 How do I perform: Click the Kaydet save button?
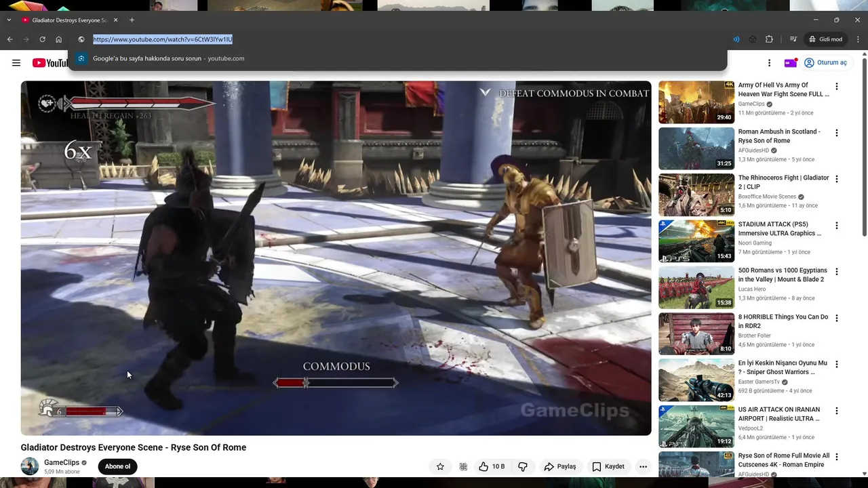point(608,466)
